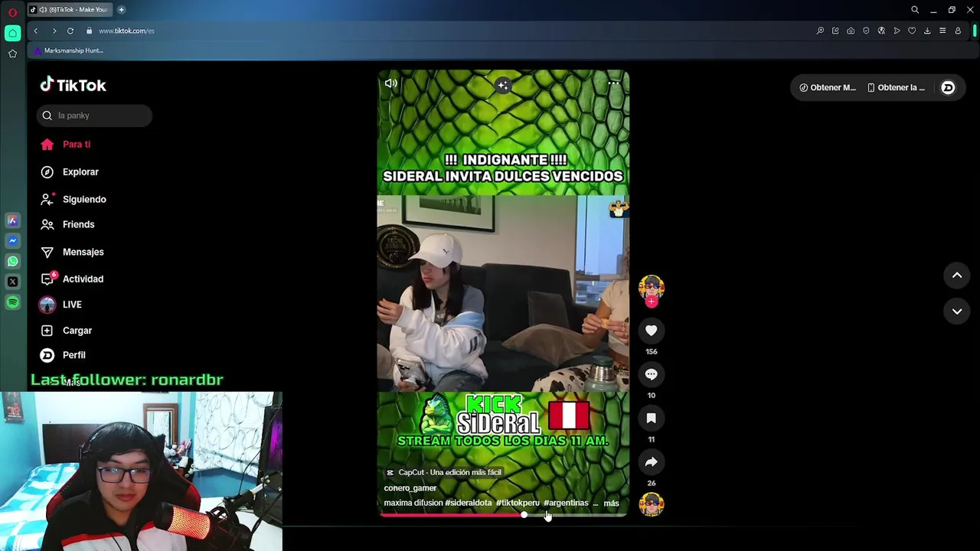The height and width of the screenshot is (551, 980).
Task: Click the address bar URL
Action: pos(126,31)
